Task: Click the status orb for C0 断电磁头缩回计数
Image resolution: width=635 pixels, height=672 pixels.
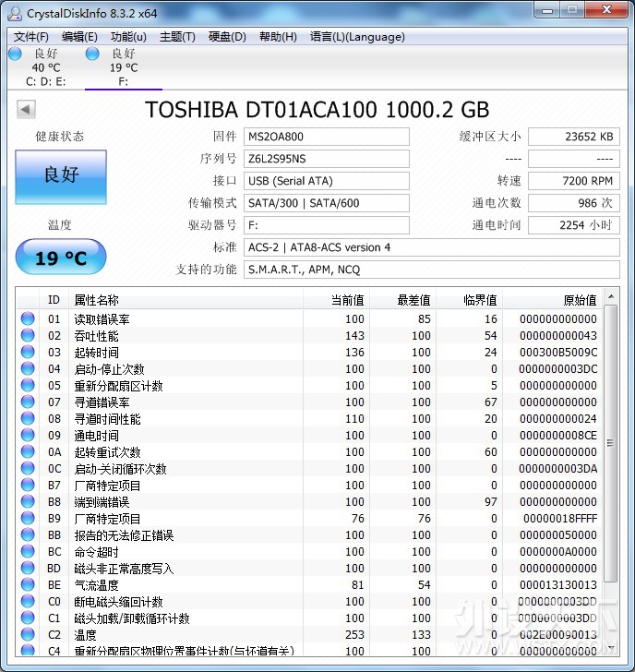Action: (x=28, y=602)
